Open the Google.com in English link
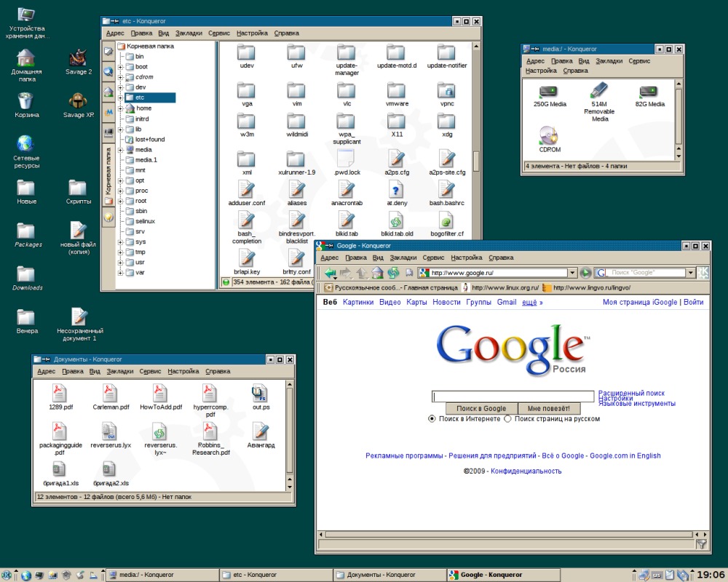Image resolution: width=728 pixels, height=582 pixels. 625,455
